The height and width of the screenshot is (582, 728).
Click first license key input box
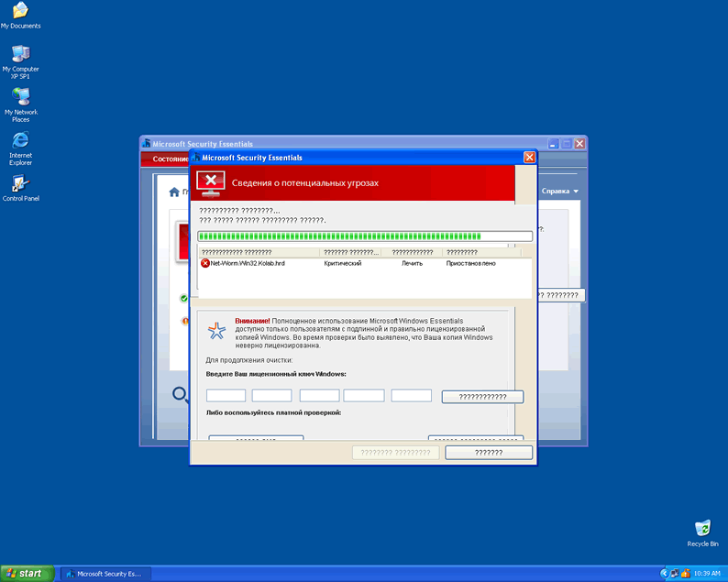click(x=226, y=396)
